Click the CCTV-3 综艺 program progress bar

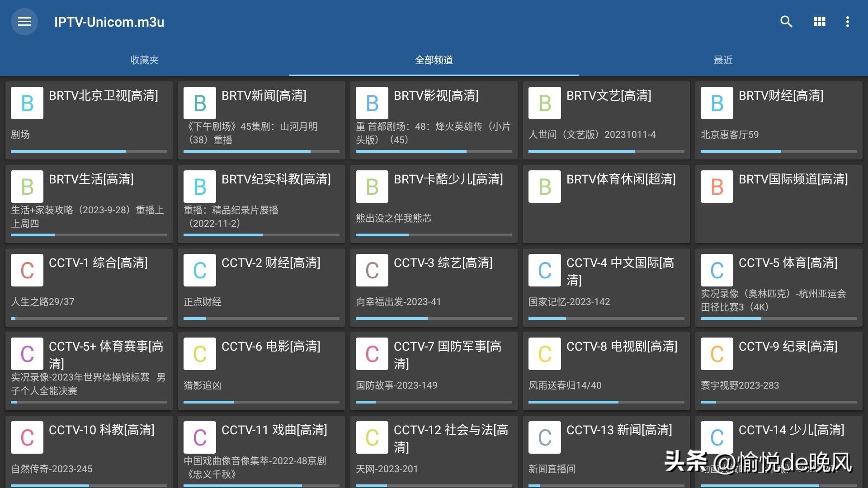[434, 319]
